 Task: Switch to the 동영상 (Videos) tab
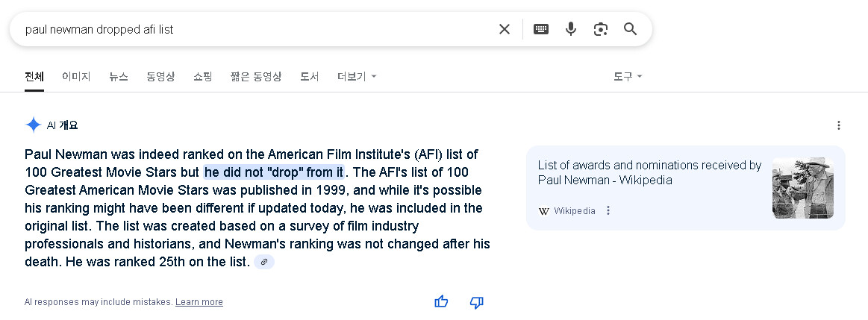160,76
